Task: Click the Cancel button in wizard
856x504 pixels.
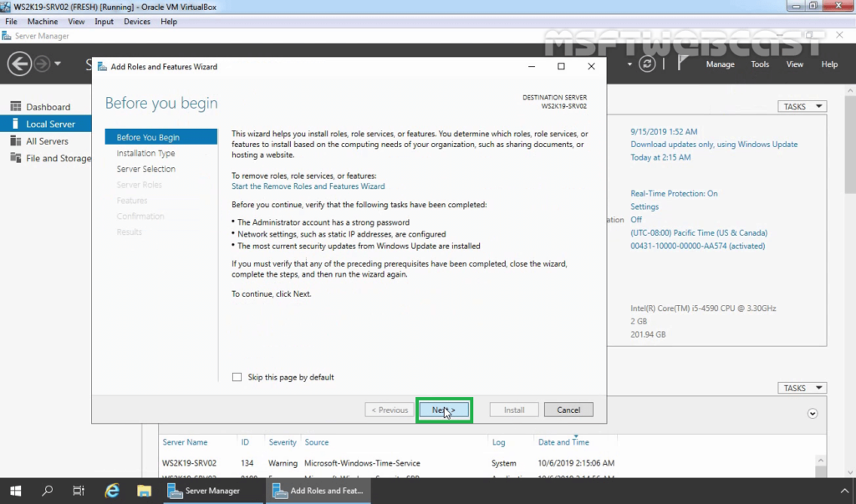Action: point(568,410)
